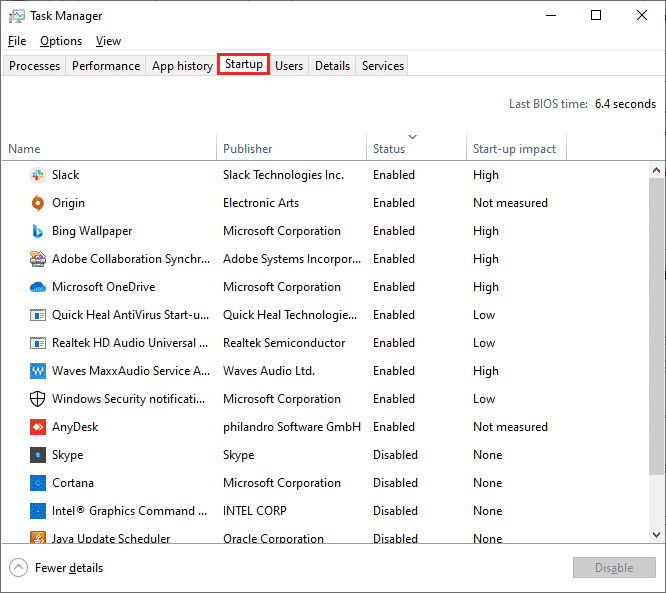Screen dimensions: 666x593
Task: Select the Cortana entry name
Action: (x=73, y=483)
